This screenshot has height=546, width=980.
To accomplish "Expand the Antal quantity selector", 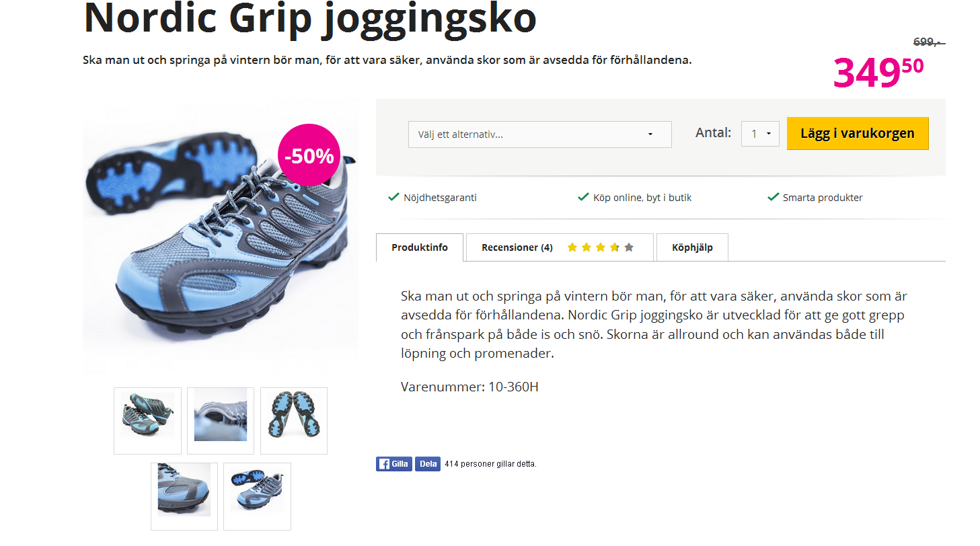I will tap(760, 134).
